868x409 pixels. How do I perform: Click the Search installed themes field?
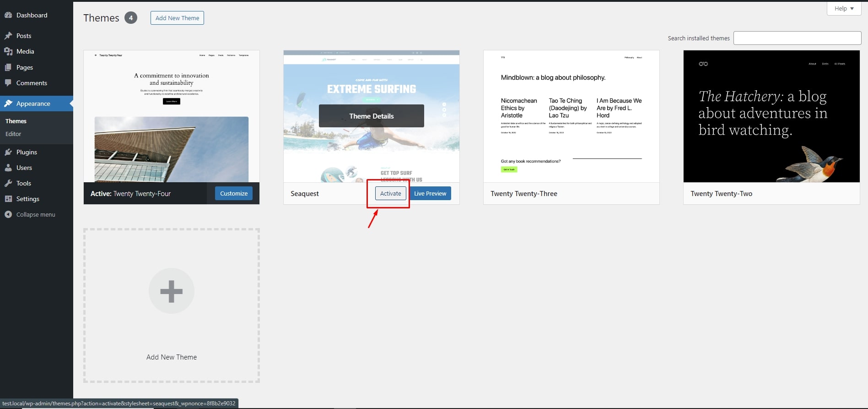[798, 38]
